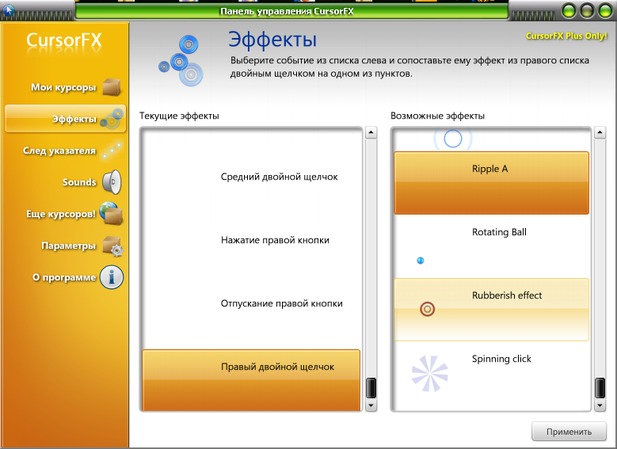Open the О программе page
Screen dimensions: 617x449
pos(64,277)
